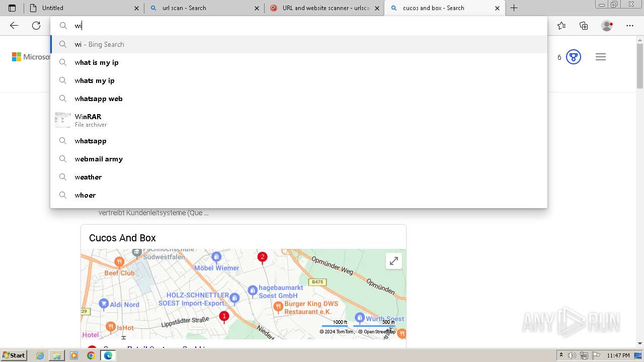644x362 pixels.
Task: Click the Microsoft logo link
Action: [31, 57]
